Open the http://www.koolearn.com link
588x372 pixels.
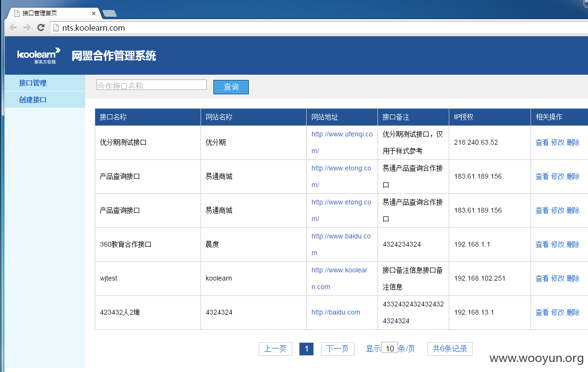(340, 278)
